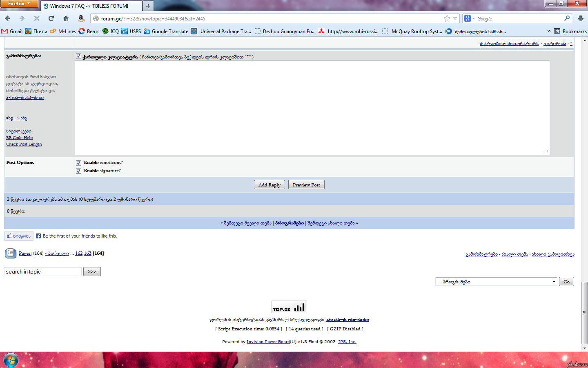
Task: Open the mhi-russi bookmark
Action: [348, 31]
